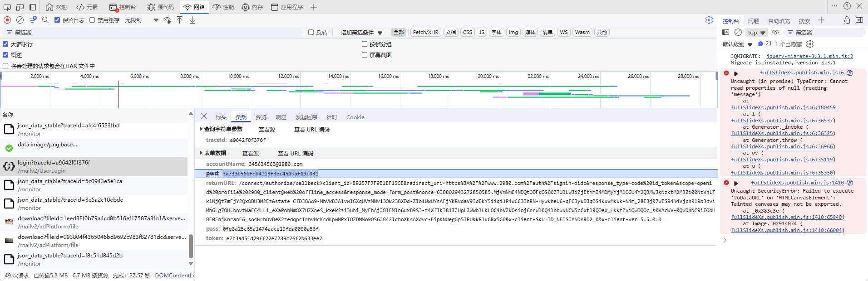This screenshot has width=868, height=281.
Task: Open the 应用程序 tab
Action: tap(287, 7)
